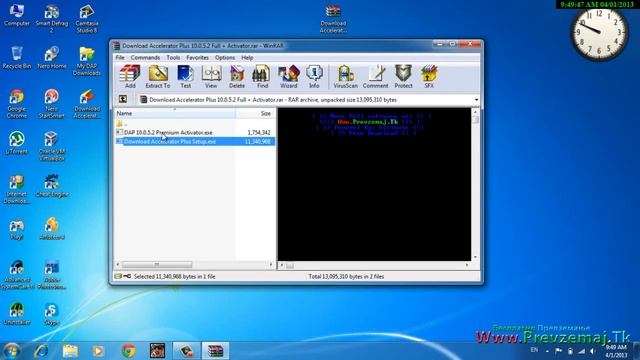Sort file list by Name column
This screenshot has width=640, height=360.
(174, 113)
